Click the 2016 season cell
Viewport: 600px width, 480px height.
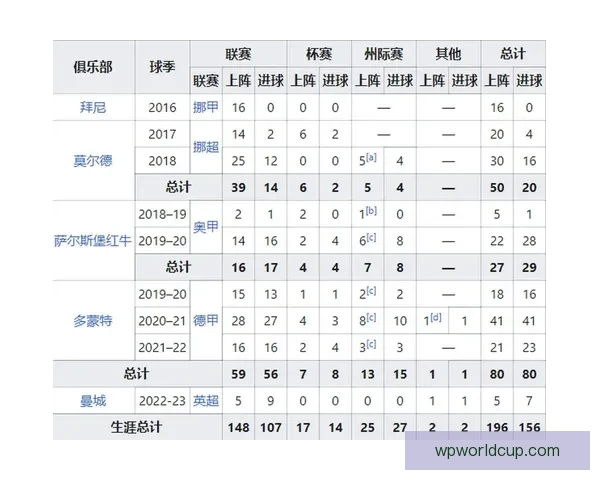(162, 108)
